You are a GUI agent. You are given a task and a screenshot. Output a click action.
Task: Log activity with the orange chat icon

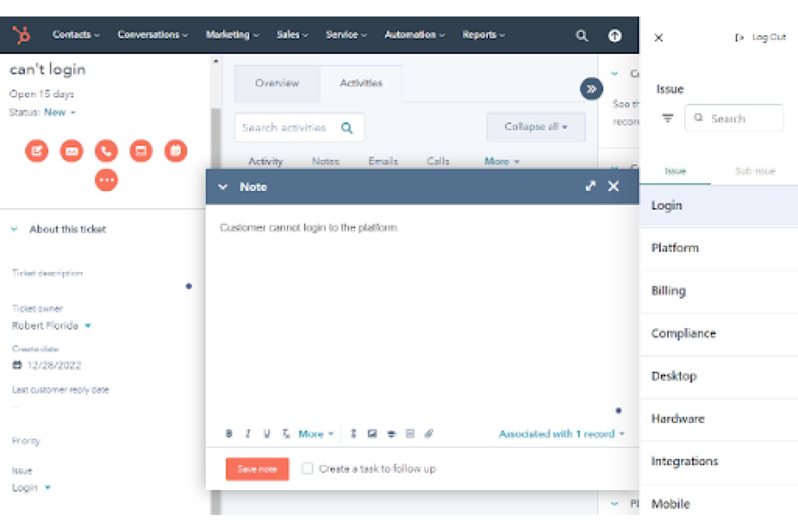[x=141, y=151]
